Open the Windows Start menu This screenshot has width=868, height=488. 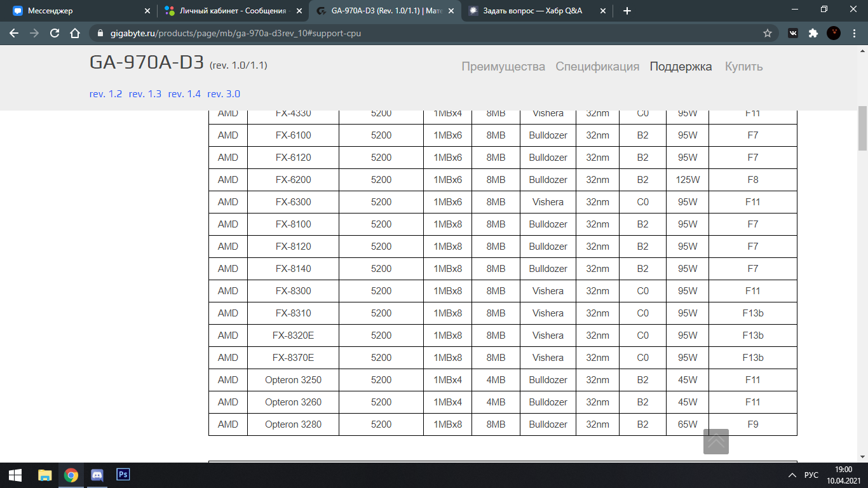coord(15,475)
